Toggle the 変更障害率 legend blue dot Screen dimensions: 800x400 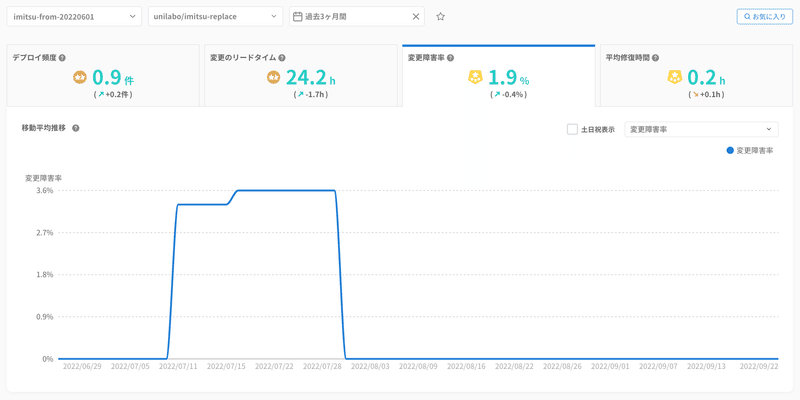730,151
